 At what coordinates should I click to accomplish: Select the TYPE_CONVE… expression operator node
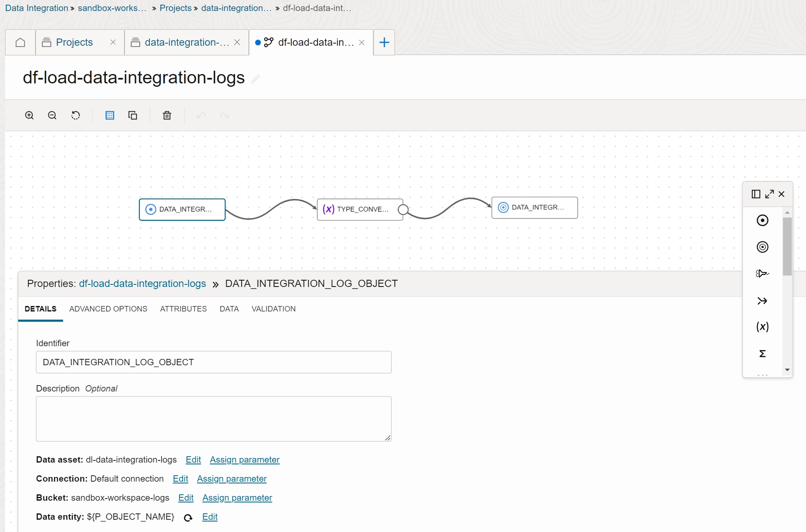360,209
